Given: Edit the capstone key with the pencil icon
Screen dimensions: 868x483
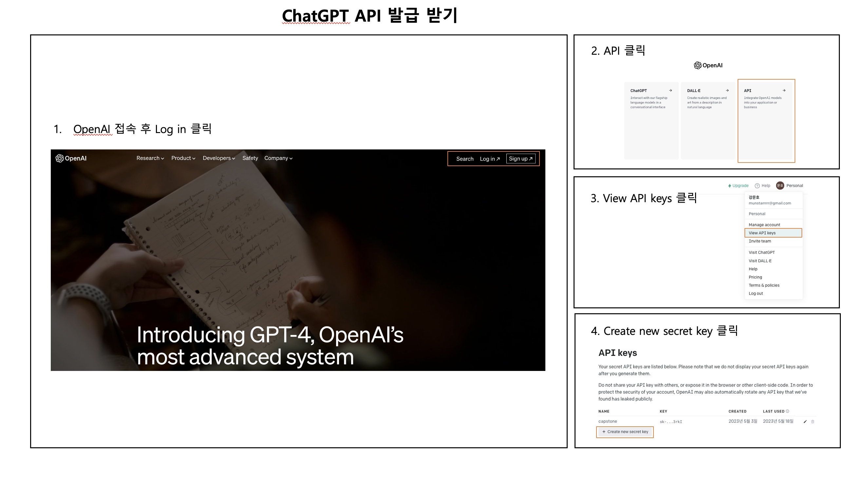Looking at the screenshot, I should click(x=805, y=421).
